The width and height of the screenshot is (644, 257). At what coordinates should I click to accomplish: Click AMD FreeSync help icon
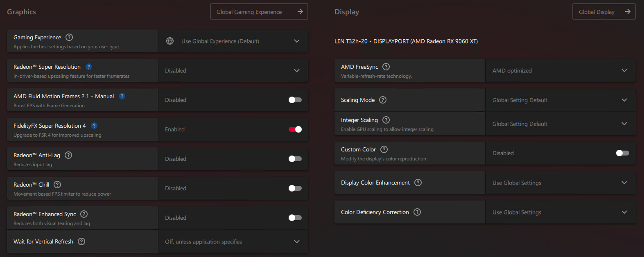coord(386,67)
